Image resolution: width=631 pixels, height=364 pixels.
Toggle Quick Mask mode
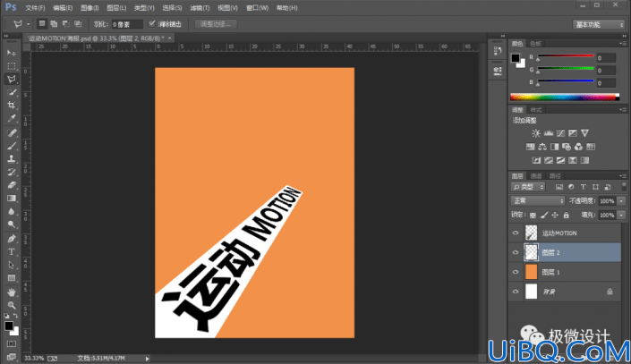pos(12,344)
